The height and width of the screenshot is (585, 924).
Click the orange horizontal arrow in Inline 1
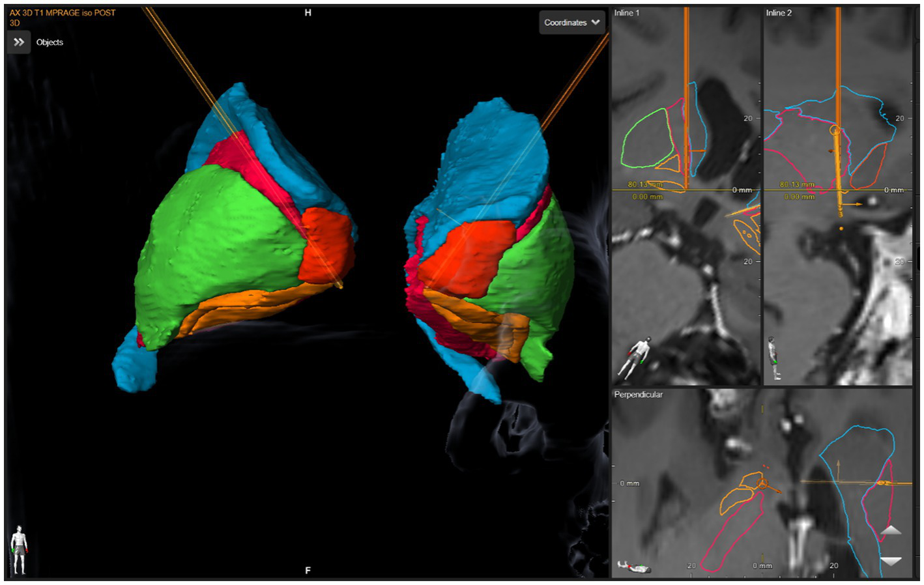point(697,151)
